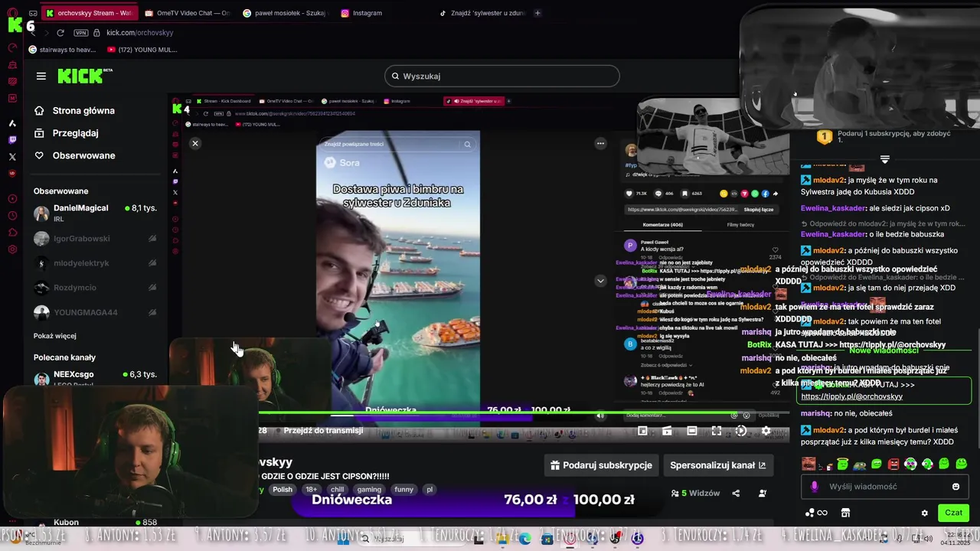The width and height of the screenshot is (980, 551).
Task: Click Skopiuj łącze on TikTok
Action: (758, 209)
